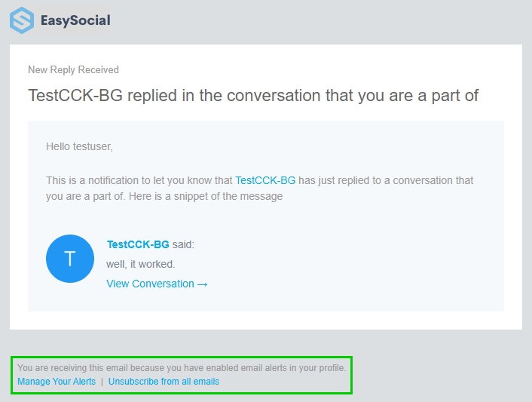Click the "You are receiving this email" footer text

[181, 368]
